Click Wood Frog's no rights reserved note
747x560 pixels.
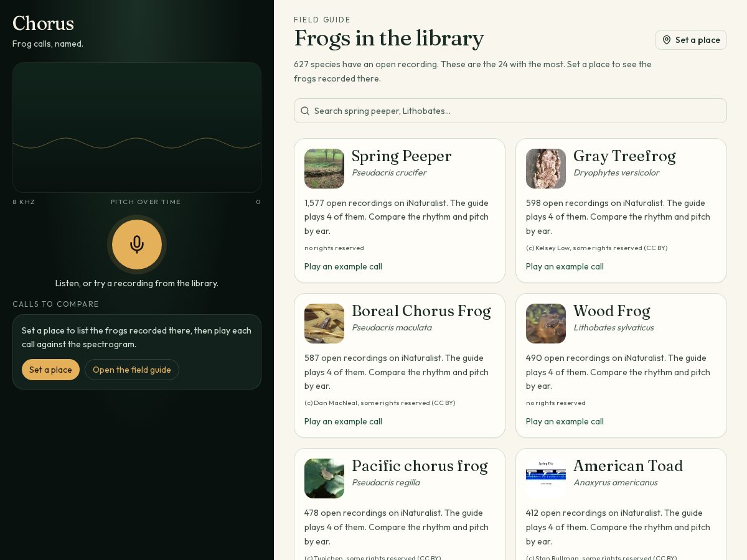click(556, 403)
